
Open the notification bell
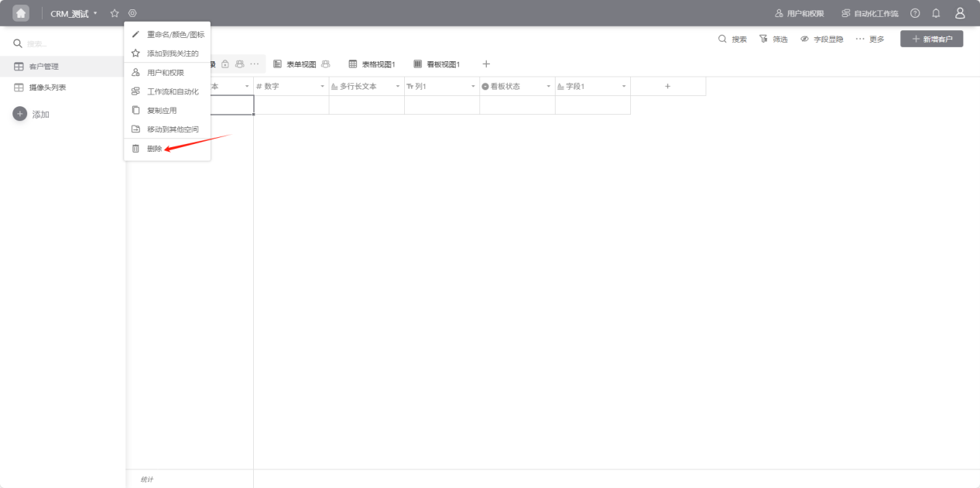[936, 13]
